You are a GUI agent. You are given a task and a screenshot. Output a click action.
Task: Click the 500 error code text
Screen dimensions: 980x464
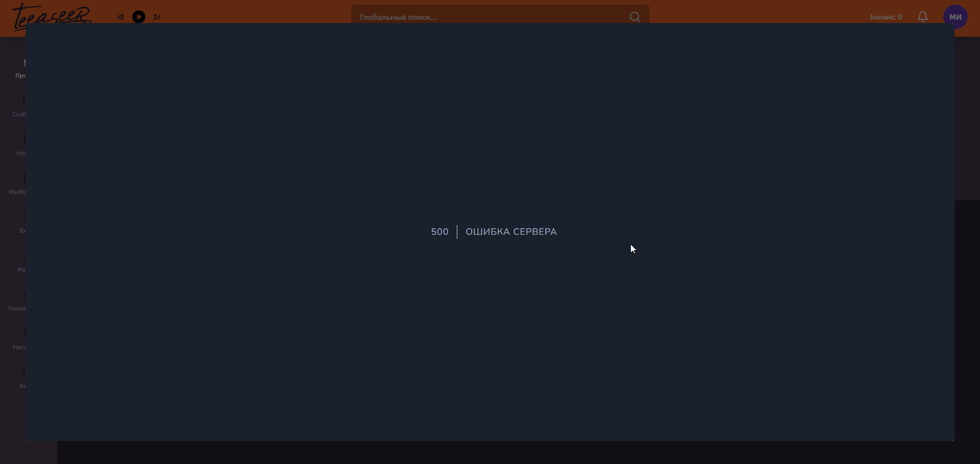click(x=439, y=232)
